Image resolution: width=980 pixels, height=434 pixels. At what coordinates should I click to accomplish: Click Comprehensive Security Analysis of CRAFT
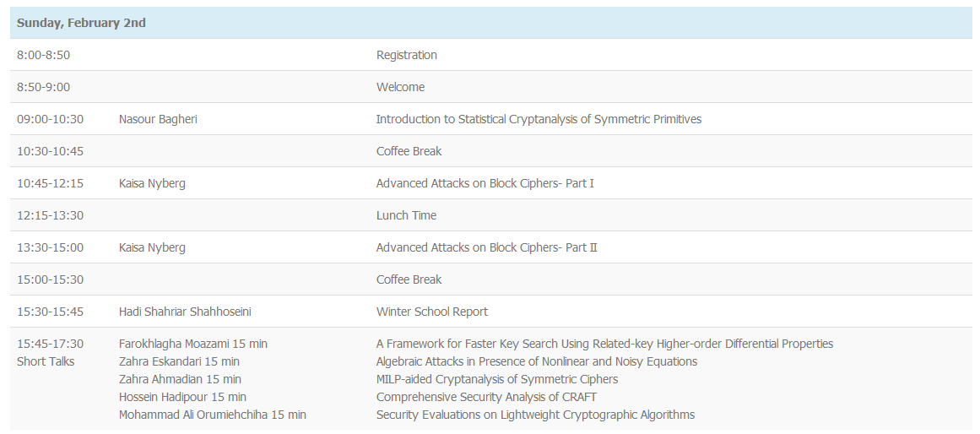click(486, 397)
